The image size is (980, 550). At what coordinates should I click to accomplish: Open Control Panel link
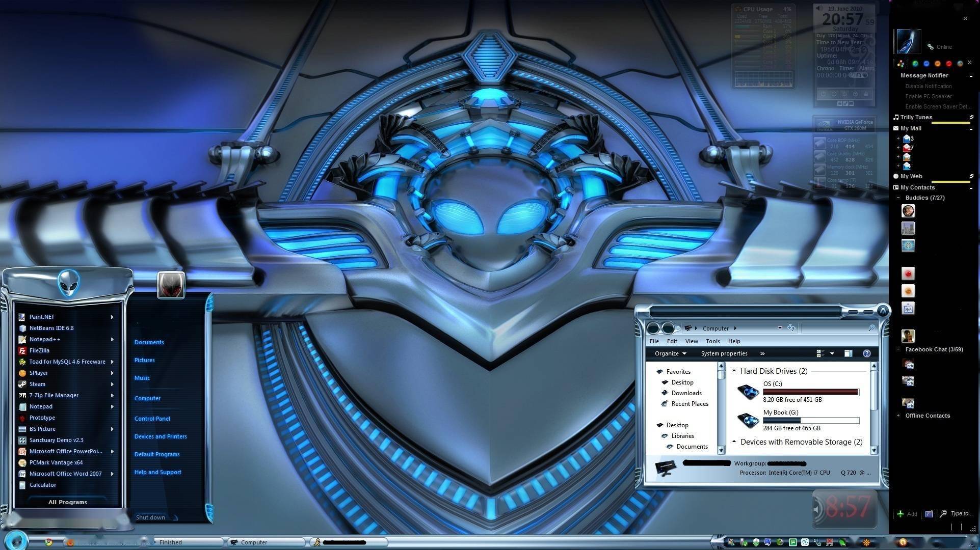click(x=152, y=419)
